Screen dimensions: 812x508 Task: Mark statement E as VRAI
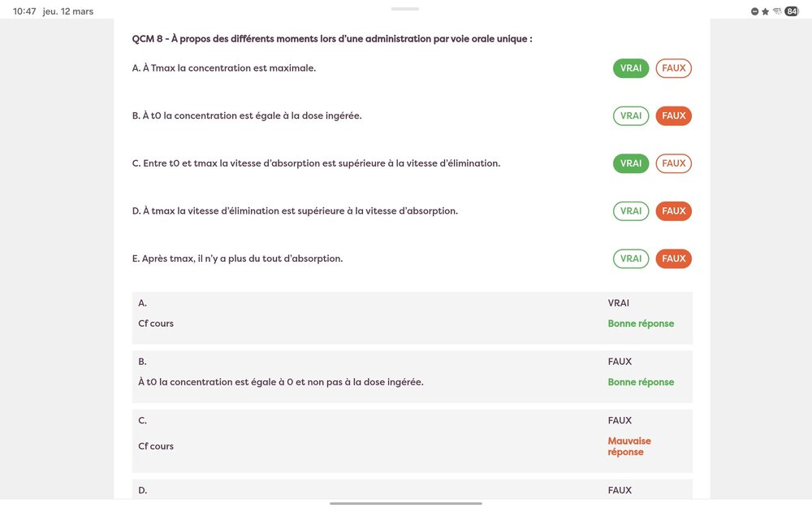point(631,258)
